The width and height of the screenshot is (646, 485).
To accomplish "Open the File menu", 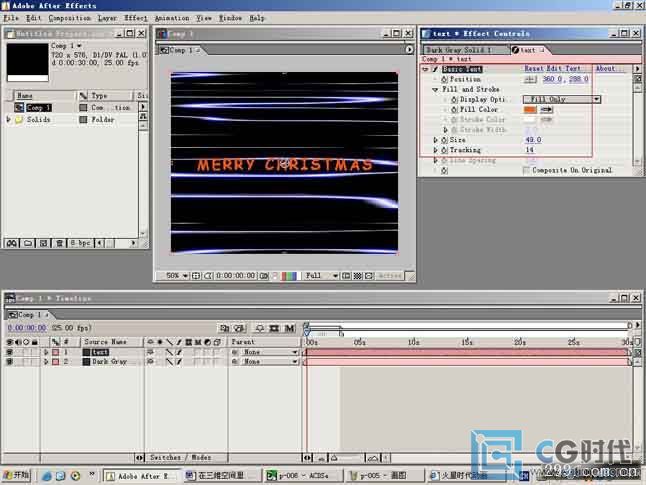I will (11, 18).
